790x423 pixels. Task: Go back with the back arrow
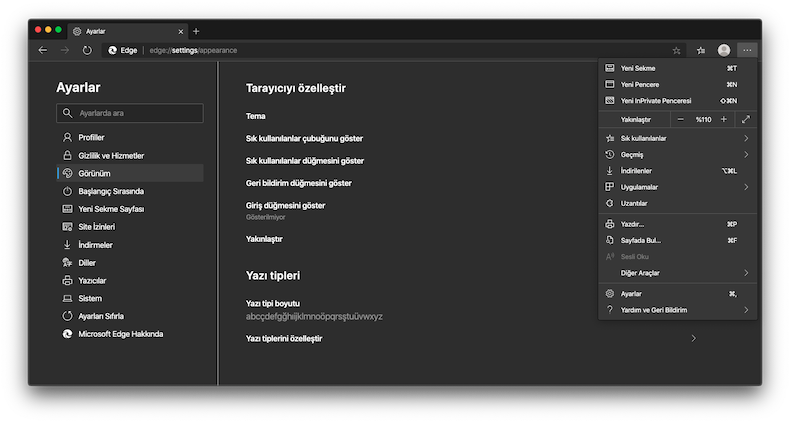coord(43,50)
